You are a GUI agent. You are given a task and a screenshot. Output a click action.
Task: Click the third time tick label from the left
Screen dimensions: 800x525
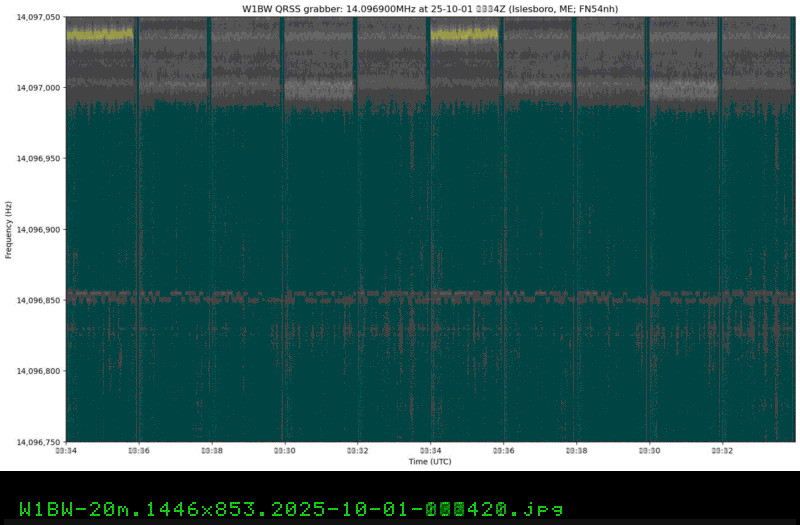212,451
